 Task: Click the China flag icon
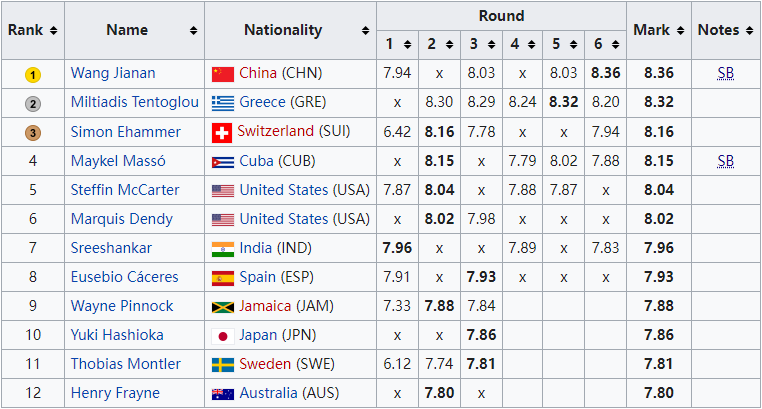click(x=223, y=74)
